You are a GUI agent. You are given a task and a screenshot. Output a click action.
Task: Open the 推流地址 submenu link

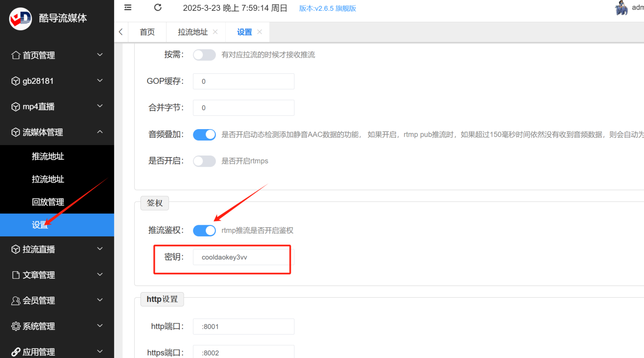pyautogui.click(x=48, y=156)
